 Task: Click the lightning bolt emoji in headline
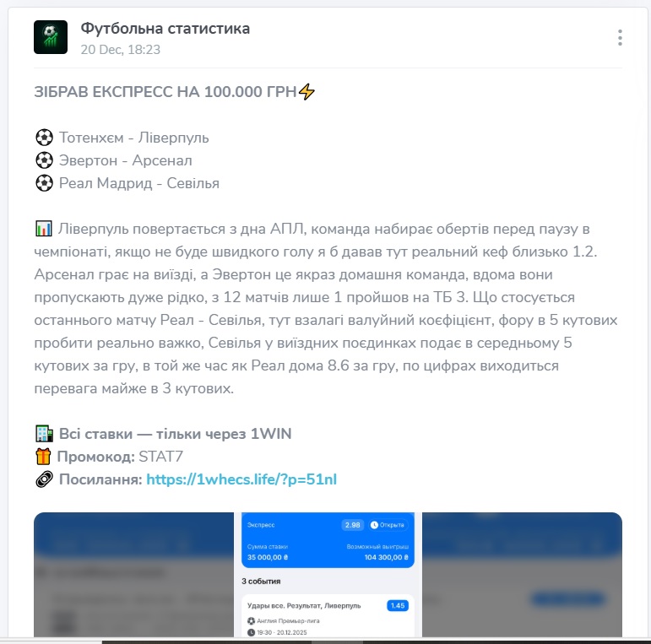point(307,92)
